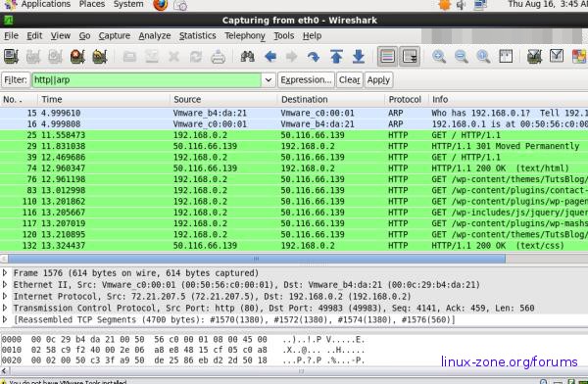Open display filters toolbar icon
Screen dimensions: 588x384
coord(557,56)
